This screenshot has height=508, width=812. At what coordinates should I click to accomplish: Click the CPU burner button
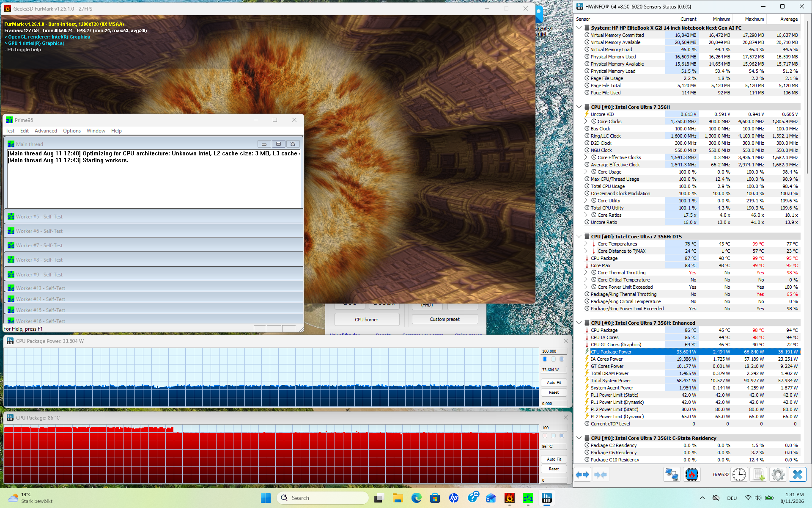(x=367, y=320)
